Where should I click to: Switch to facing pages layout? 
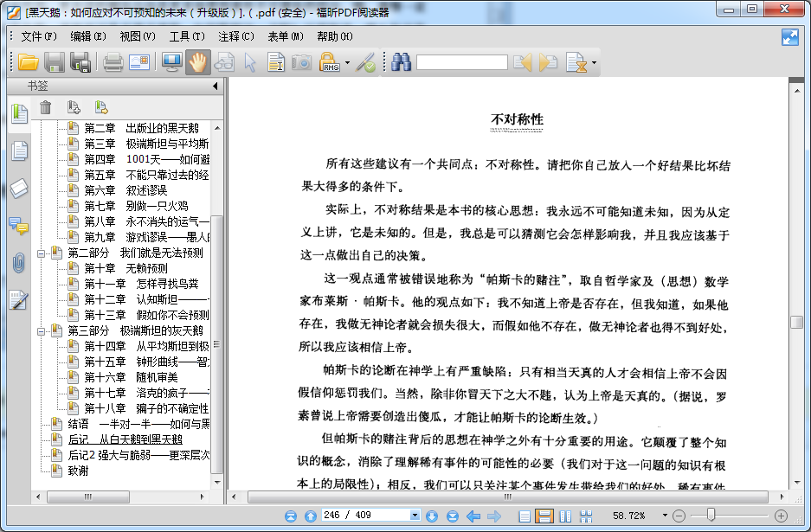coord(565,516)
